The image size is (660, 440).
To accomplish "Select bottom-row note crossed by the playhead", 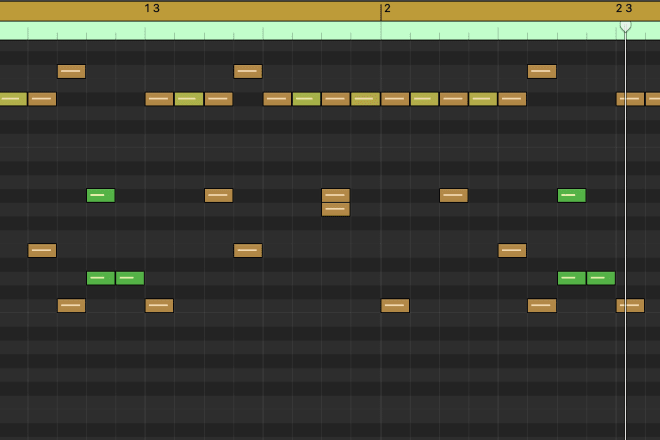I will [630, 306].
